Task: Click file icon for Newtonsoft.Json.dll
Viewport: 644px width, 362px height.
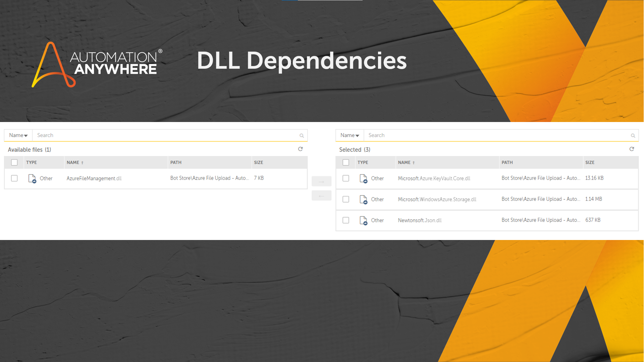Action: tap(363, 220)
